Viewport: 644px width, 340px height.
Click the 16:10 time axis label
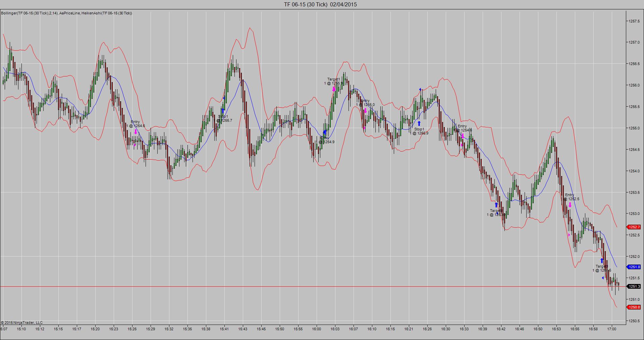[372, 329]
